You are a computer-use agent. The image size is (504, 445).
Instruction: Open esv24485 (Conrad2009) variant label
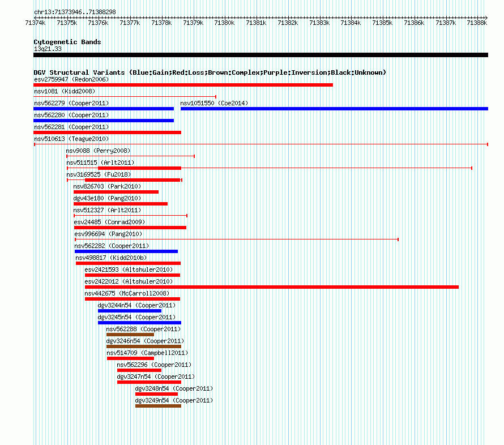click(x=109, y=222)
